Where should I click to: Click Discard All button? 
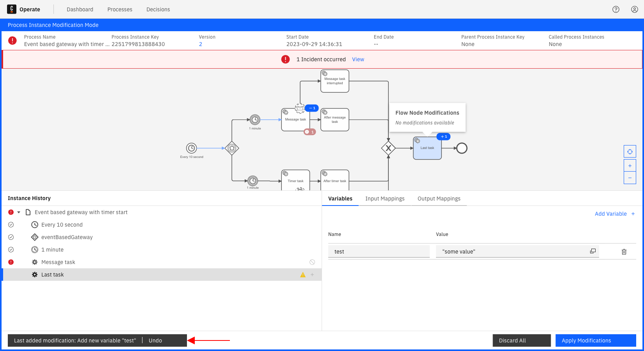[x=521, y=340]
